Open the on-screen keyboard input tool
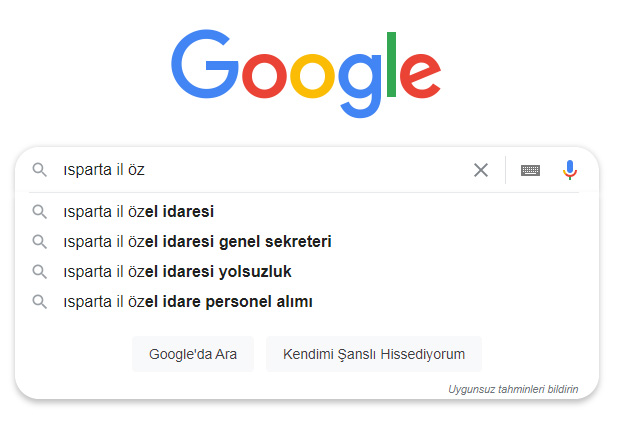Image resolution: width=620 pixels, height=424 pixels. [530, 170]
